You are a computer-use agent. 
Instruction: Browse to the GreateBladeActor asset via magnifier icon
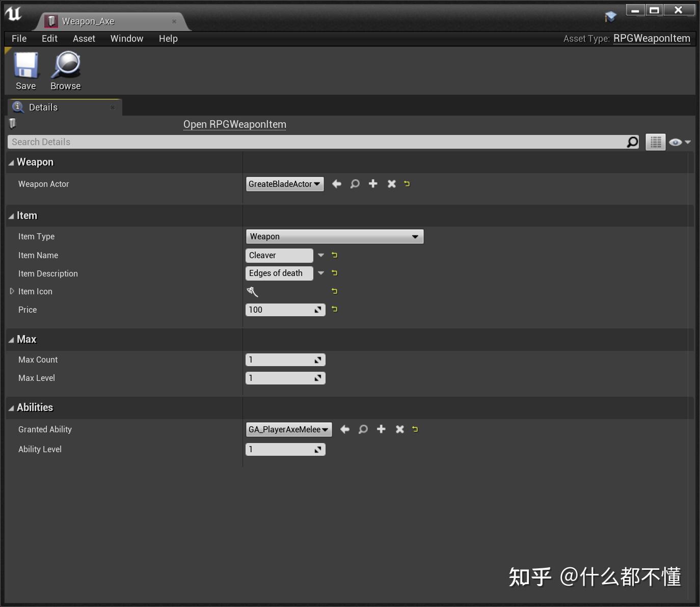pos(355,184)
